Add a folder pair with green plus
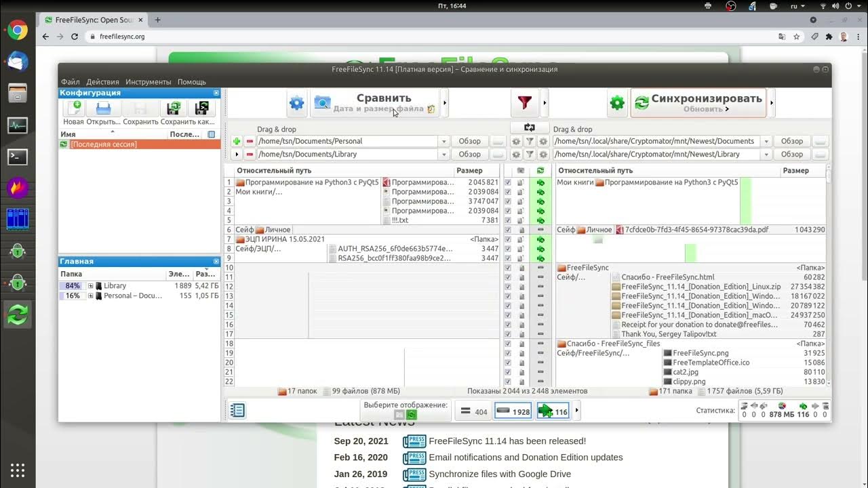 tap(237, 141)
